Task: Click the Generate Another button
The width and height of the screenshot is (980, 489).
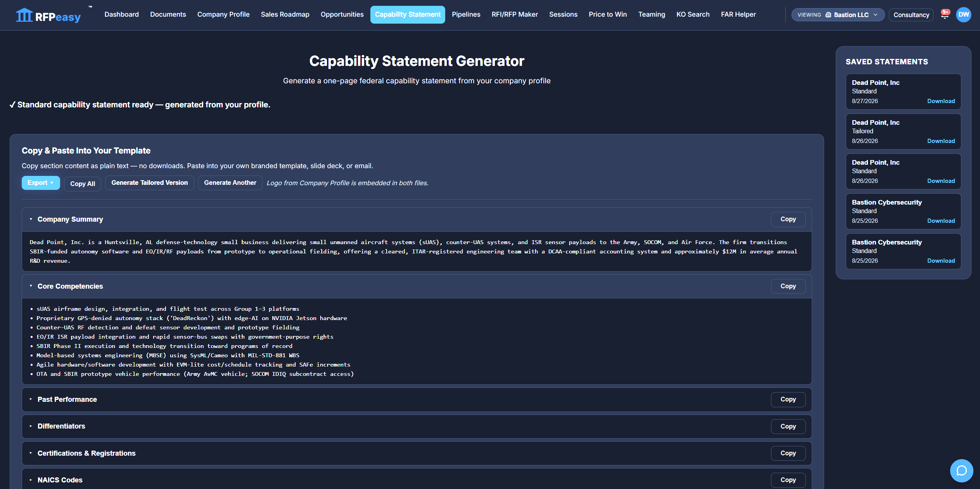Action: [x=230, y=183]
